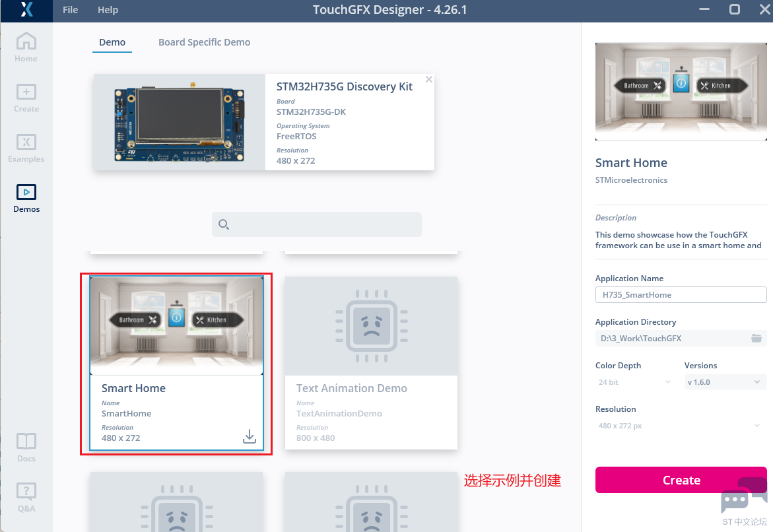
Task: Minimize the TouchGFX Designer window
Action: [x=704, y=9]
